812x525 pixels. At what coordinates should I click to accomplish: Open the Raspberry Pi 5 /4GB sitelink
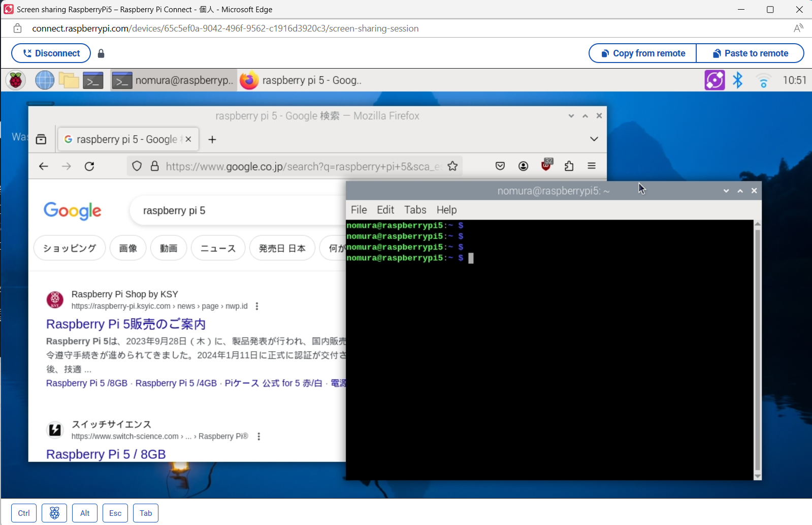(x=176, y=383)
